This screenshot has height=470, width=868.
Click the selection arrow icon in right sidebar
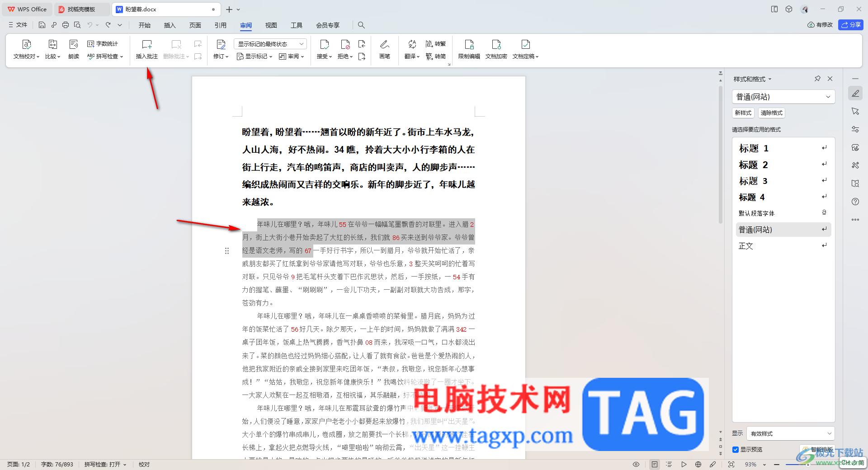pyautogui.click(x=855, y=111)
